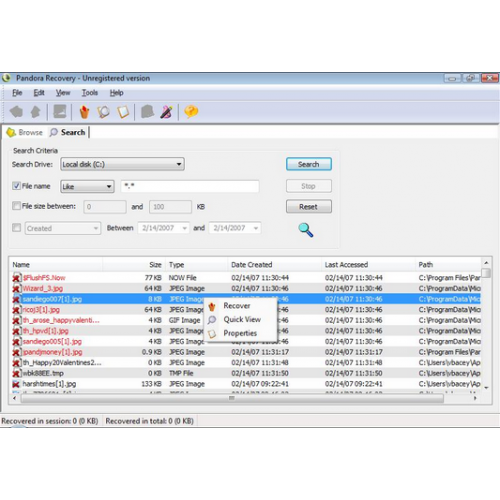This screenshot has height=500, width=500.
Task: Click the Reset button
Action: point(309,207)
